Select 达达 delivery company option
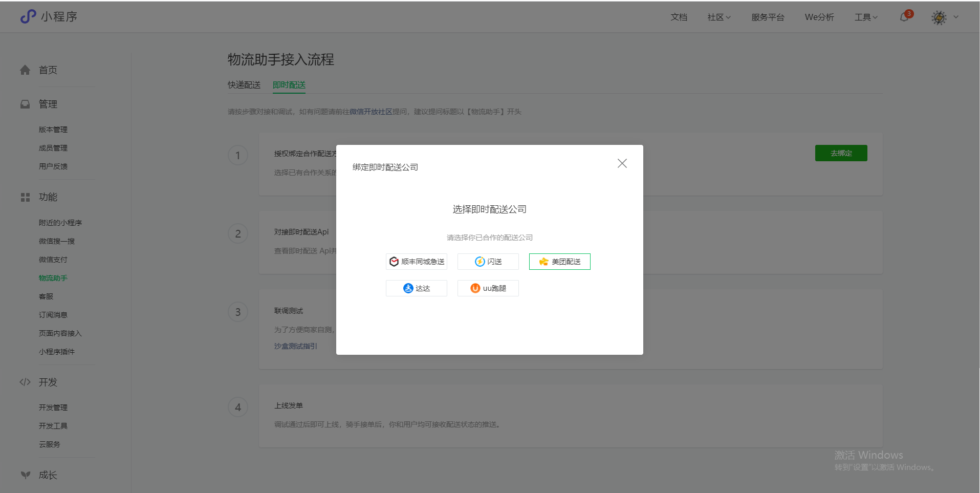Image resolution: width=980 pixels, height=493 pixels. tap(417, 288)
